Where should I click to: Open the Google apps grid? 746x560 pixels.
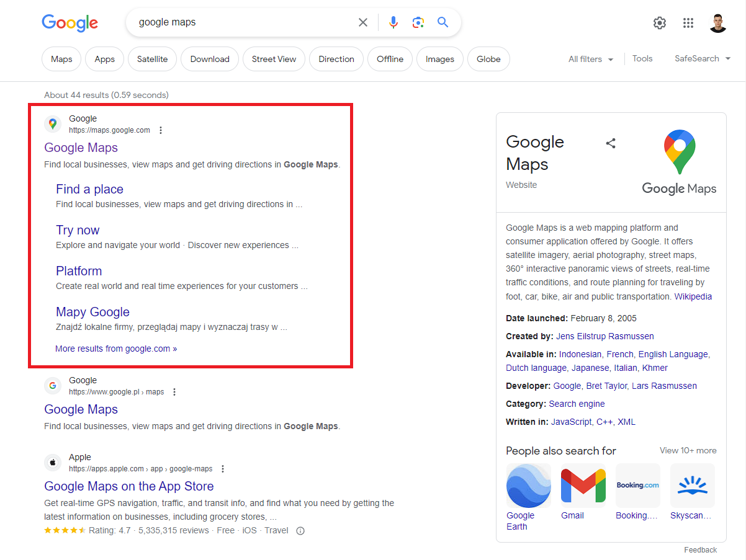pos(688,23)
